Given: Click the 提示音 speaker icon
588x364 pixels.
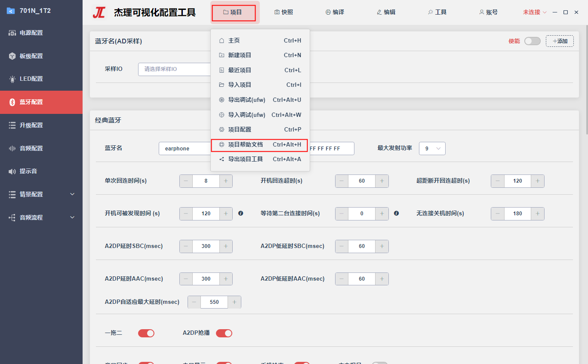Looking at the screenshot, I should [12, 171].
